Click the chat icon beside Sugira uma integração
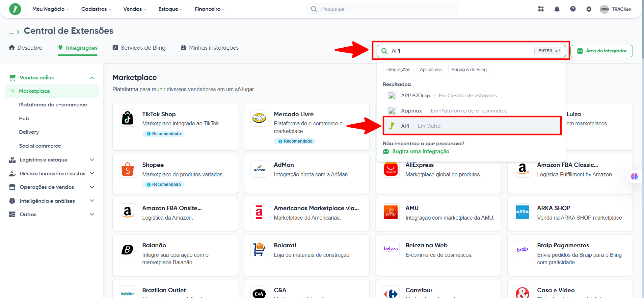Viewport: 644px width, 298px height. 386,152
